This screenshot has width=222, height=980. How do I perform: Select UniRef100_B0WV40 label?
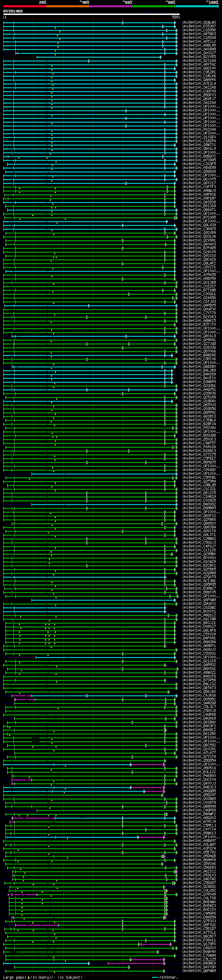point(199,951)
